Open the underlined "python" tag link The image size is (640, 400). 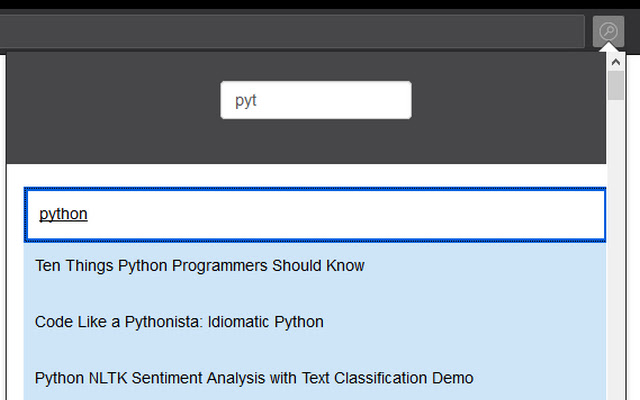tap(63, 214)
